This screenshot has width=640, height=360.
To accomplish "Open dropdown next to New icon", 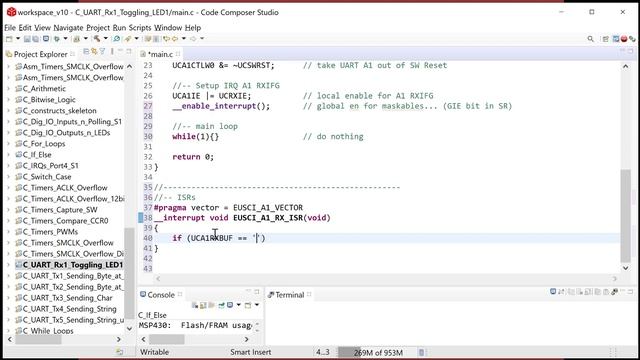I will [x=18, y=39].
